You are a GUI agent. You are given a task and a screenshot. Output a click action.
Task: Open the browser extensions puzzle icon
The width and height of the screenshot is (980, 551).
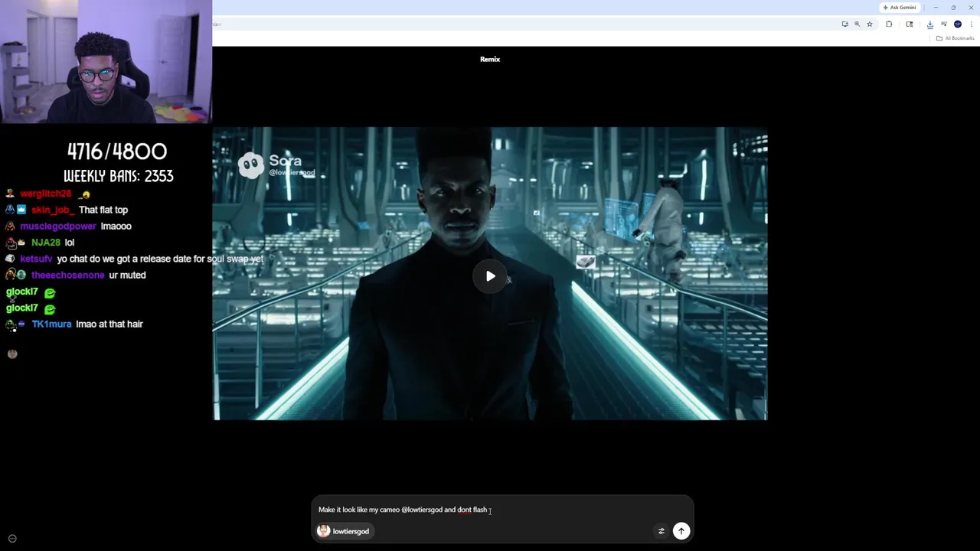[889, 24]
